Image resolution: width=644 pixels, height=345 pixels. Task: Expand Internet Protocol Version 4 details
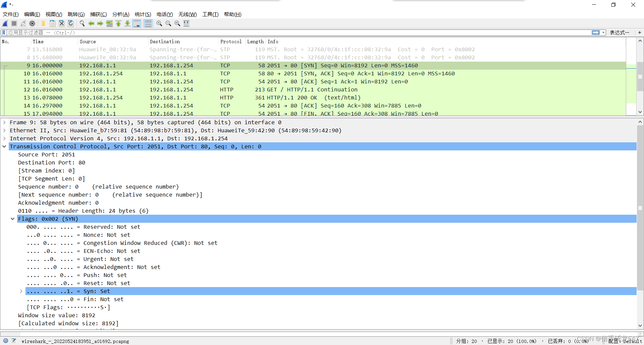pos(4,138)
